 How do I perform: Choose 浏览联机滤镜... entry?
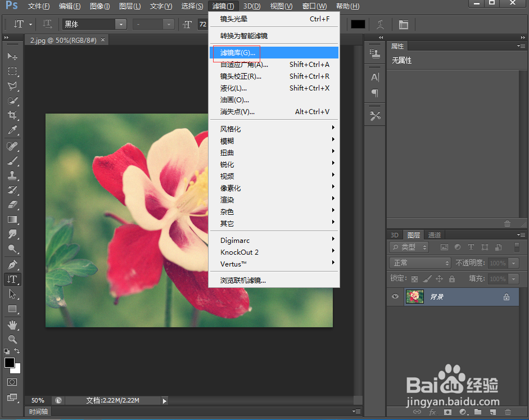coord(274,281)
